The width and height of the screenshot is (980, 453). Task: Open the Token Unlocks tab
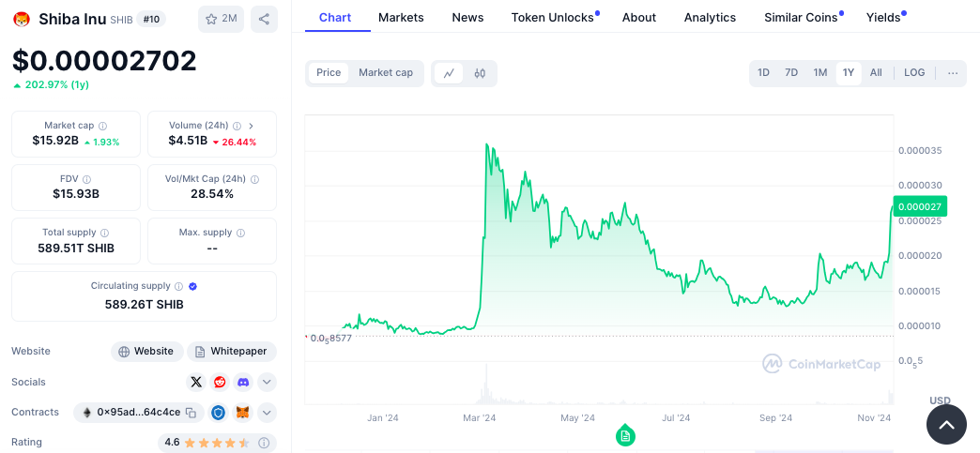coord(555,18)
